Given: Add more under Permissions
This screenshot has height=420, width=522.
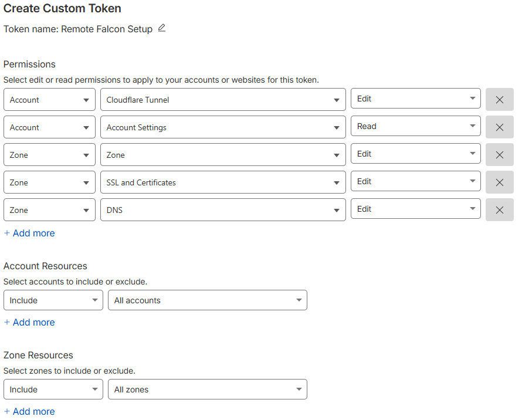Looking at the screenshot, I should point(29,233).
